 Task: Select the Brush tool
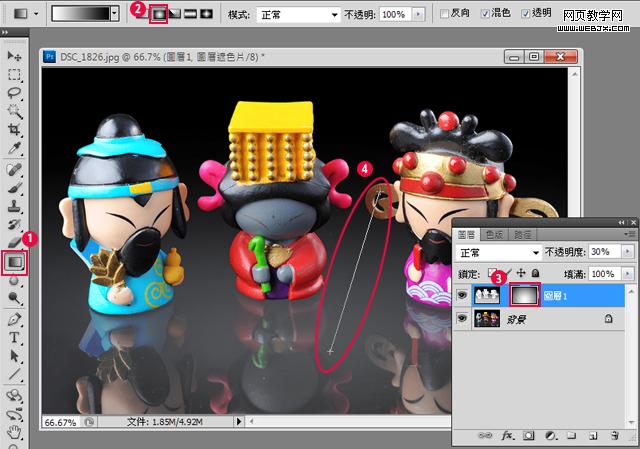[x=14, y=188]
